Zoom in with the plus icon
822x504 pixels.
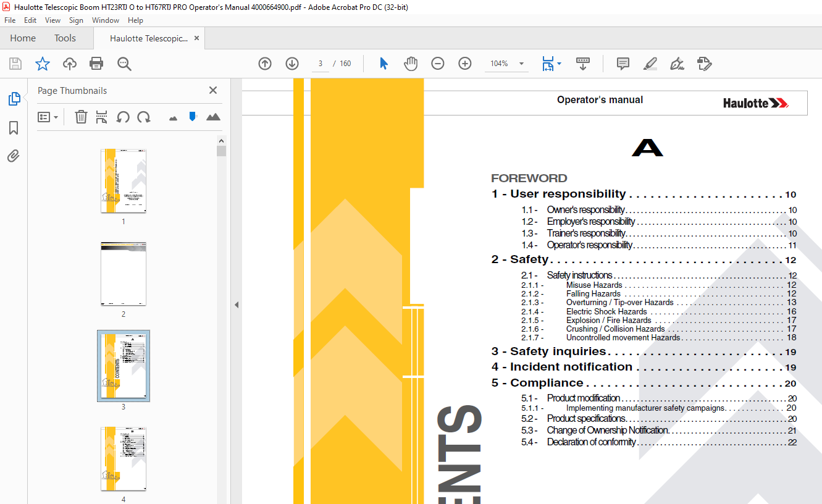pos(465,64)
